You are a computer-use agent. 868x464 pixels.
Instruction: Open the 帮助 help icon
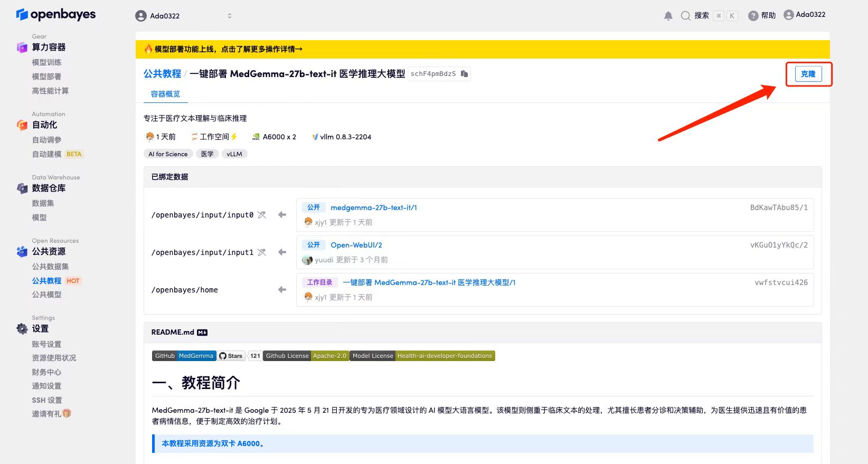753,16
